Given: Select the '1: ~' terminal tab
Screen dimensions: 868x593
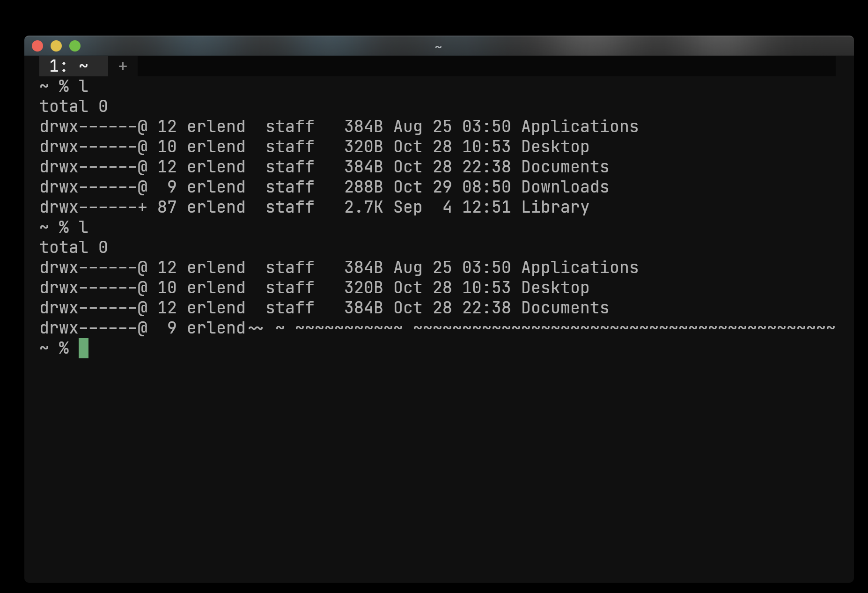Looking at the screenshot, I should (74, 66).
